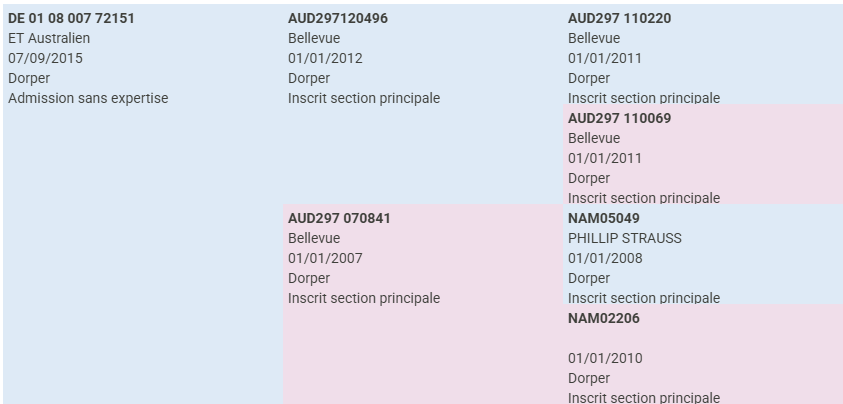Select Dorper breed under NAM02206
The height and width of the screenshot is (404, 843).
pos(589,378)
